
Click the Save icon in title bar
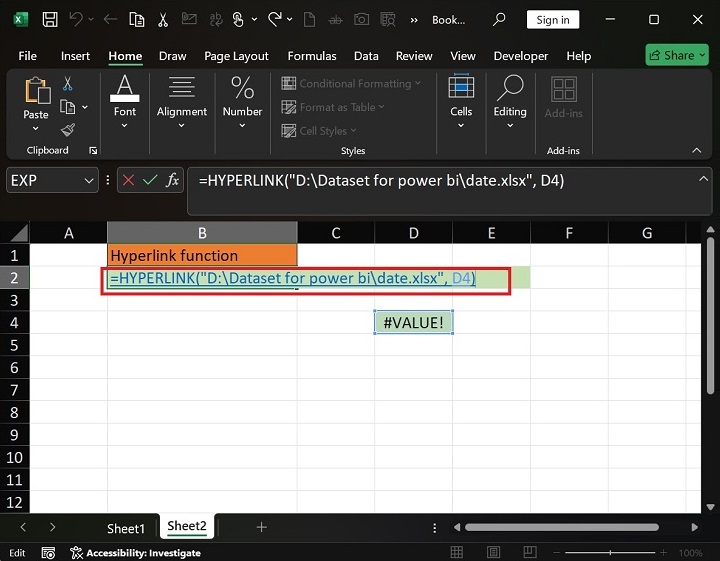(49, 20)
